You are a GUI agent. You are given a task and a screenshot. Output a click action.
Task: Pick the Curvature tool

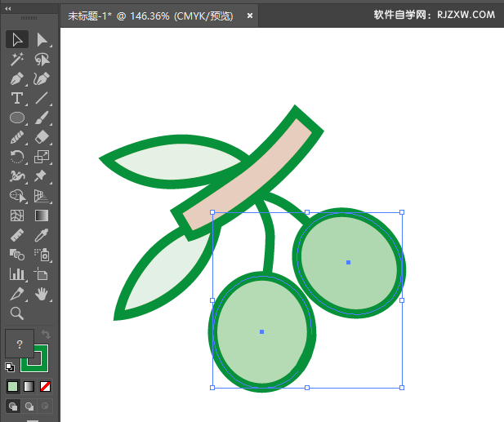[42, 79]
